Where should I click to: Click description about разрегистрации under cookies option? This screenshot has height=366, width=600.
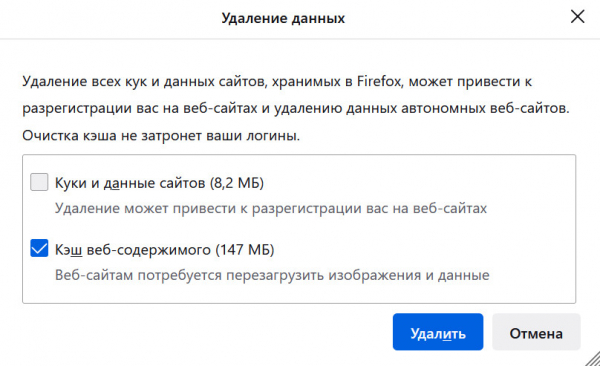tap(271, 208)
